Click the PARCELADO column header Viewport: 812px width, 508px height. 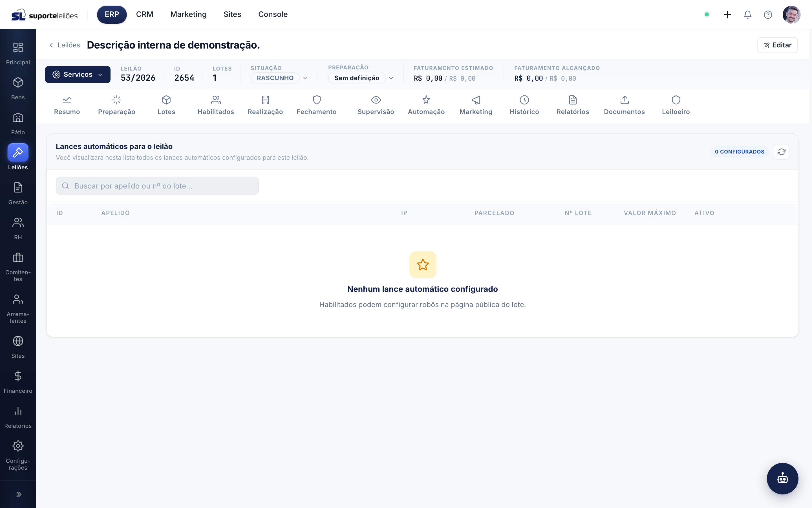tap(494, 213)
